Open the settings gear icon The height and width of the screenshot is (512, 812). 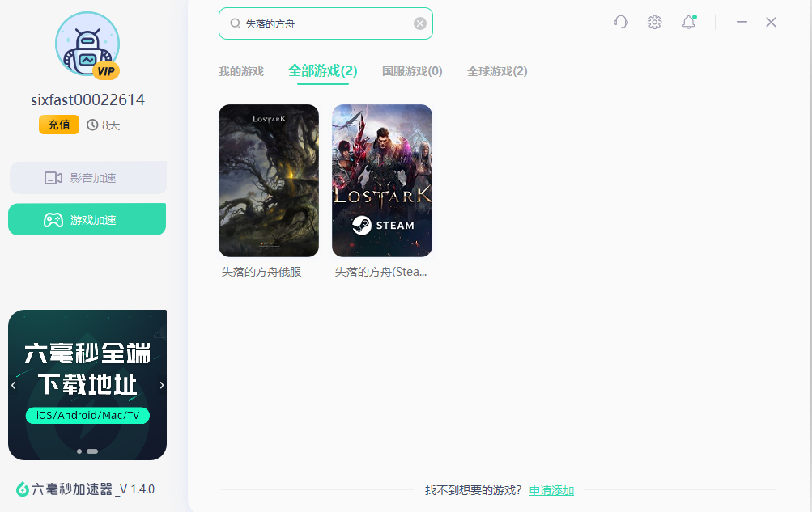point(654,22)
